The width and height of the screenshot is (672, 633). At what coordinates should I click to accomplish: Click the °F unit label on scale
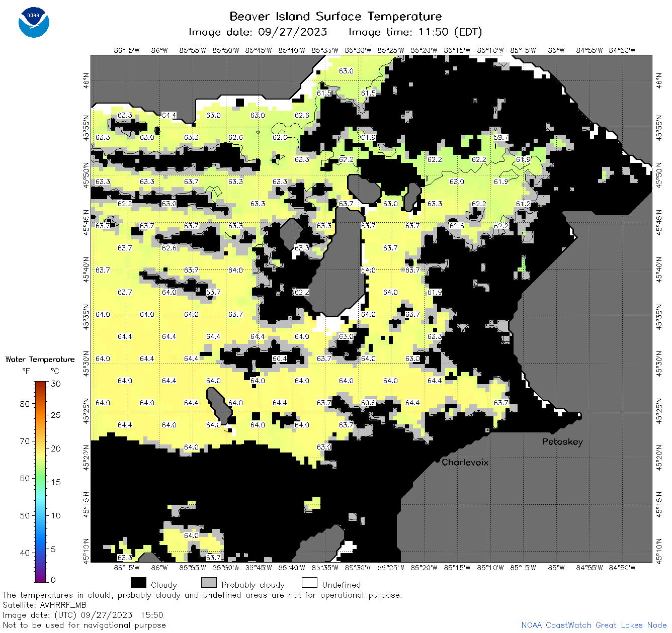click(x=26, y=371)
